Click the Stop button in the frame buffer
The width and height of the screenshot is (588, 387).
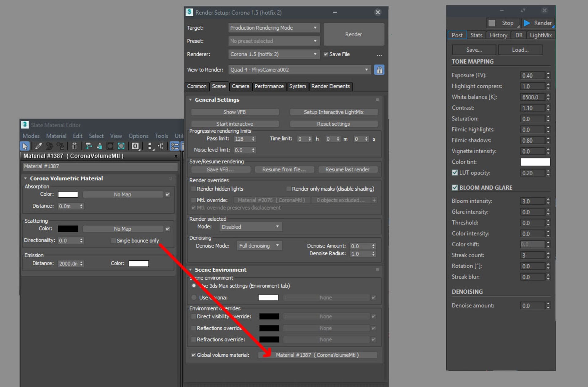[503, 23]
